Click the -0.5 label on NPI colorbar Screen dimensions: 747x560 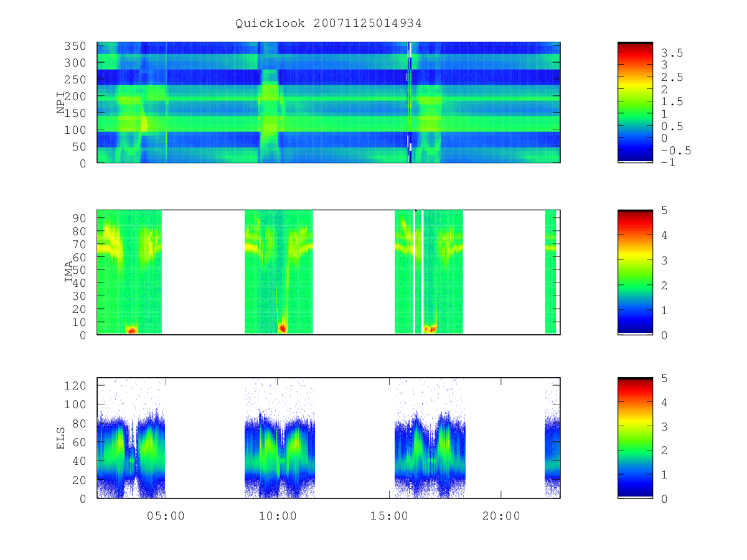coord(675,151)
